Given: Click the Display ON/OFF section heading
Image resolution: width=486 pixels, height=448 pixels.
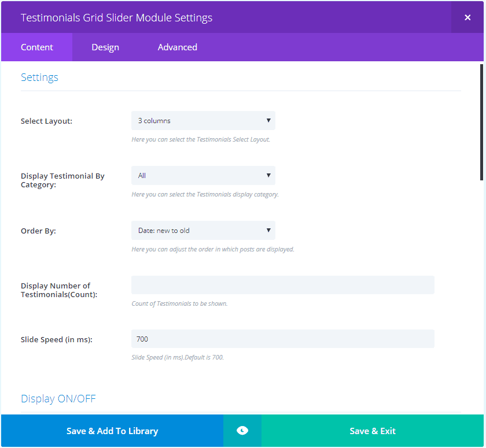Looking at the screenshot, I should pyautogui.click(x=58, y=399).
